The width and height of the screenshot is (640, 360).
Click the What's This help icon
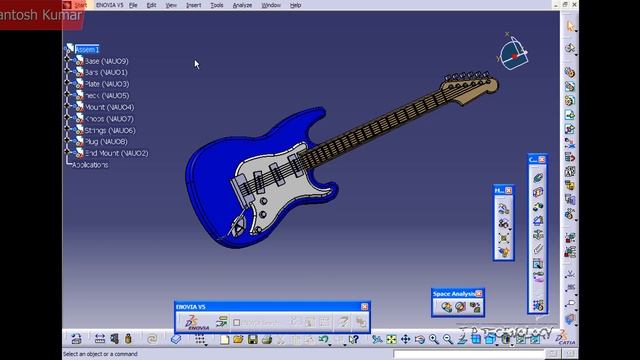pos(353,339)
